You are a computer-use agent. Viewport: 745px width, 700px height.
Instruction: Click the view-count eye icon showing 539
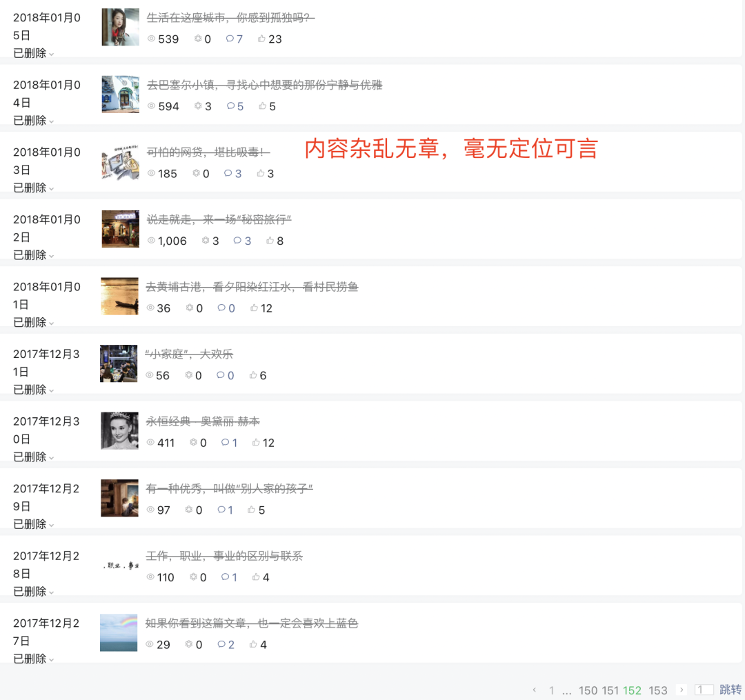pyautogui.click(x=151, y=39)
